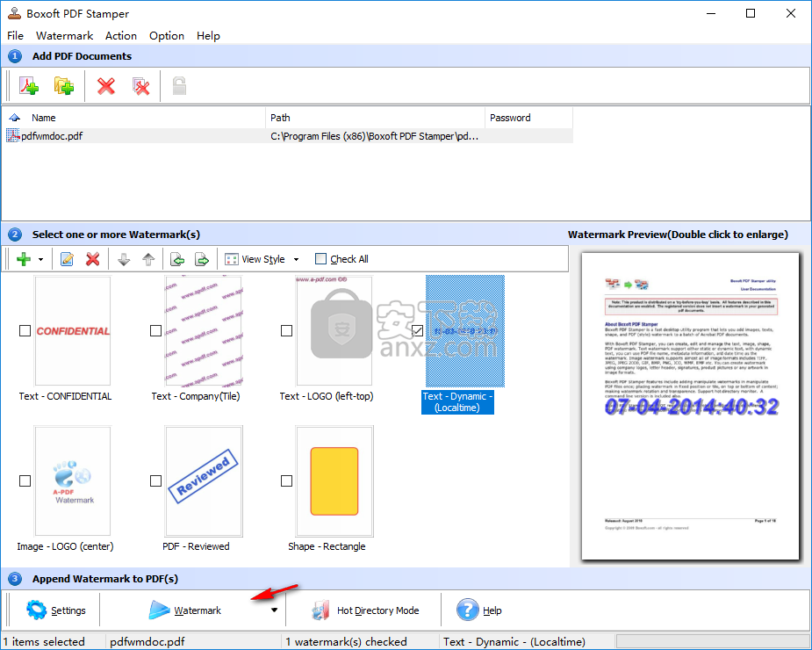The width and height of the screenshot is (812, 650).
Task: Click the export watermark icon
Action: click(x=202, y=259)
